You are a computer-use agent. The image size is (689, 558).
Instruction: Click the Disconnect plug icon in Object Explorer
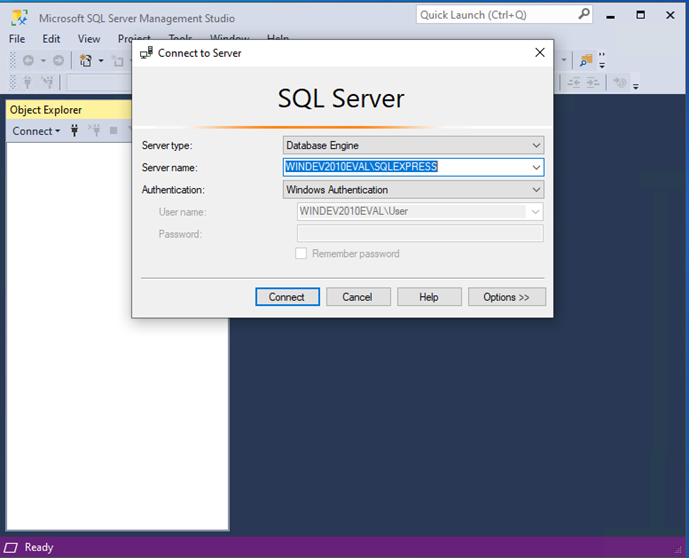[x=94, y=130]
